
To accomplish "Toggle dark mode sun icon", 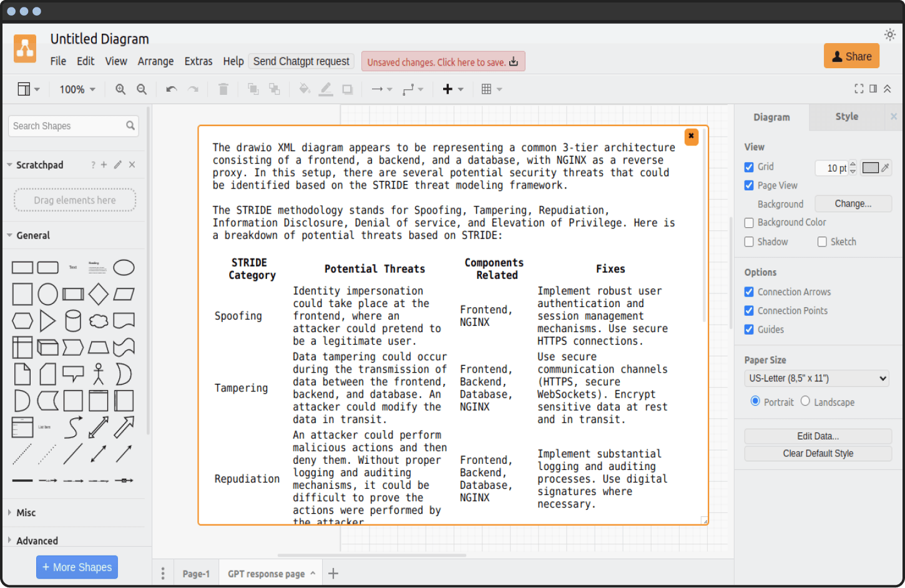I will point(889,35).
